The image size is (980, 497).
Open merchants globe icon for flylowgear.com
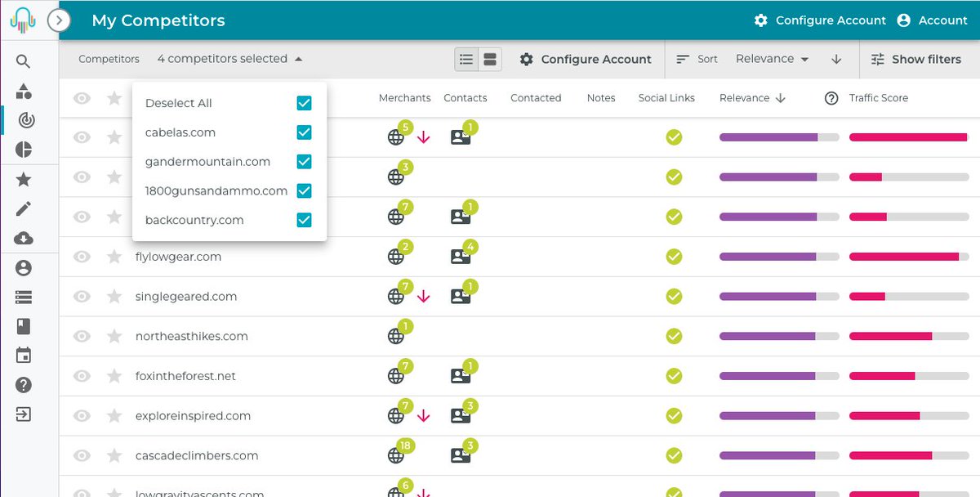point(395,257)
